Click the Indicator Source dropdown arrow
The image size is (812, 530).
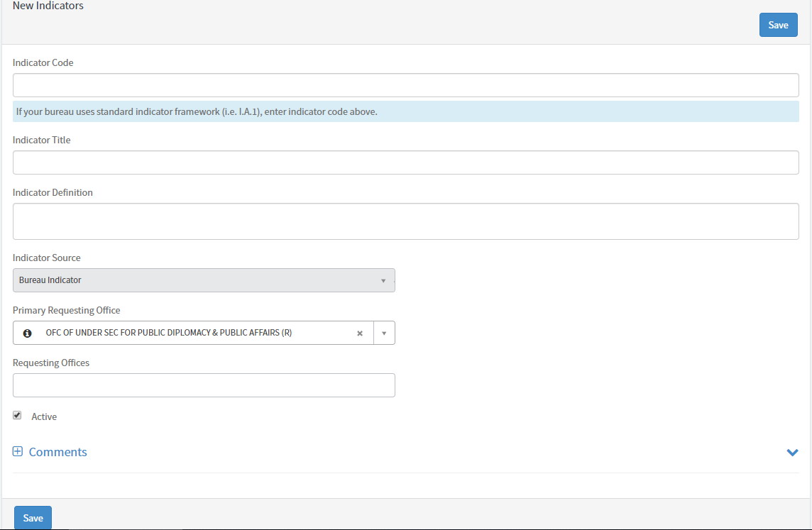click(x=383, y=280)
